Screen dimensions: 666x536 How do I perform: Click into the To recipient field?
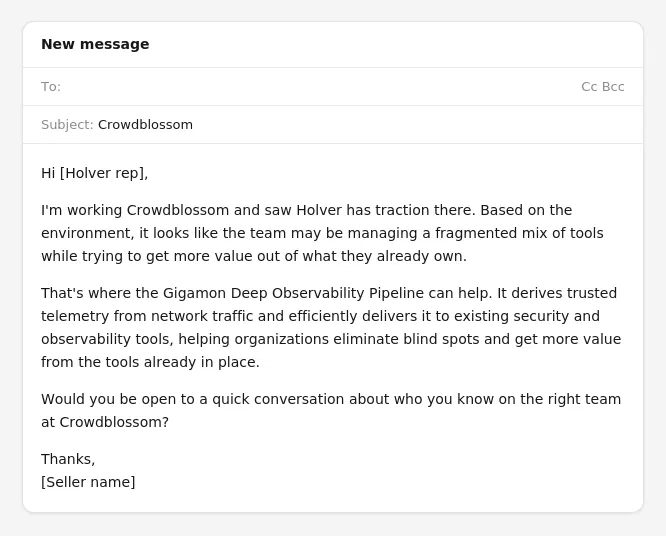pyautogui.click(x=321, y=87)
